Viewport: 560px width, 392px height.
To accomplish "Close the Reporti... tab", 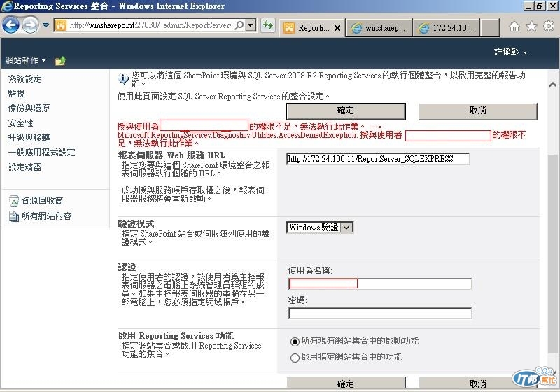I will pos(337,28).
